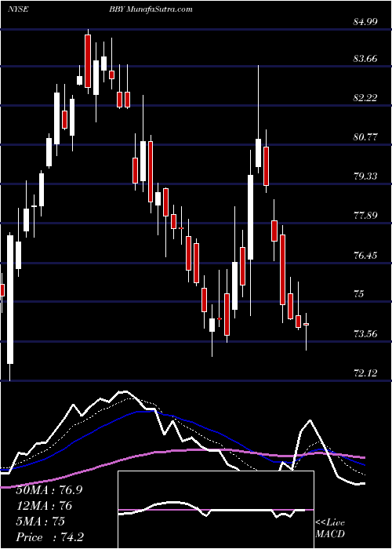
Task: Click the MACD inset chart panel
Action: (216, 510)
